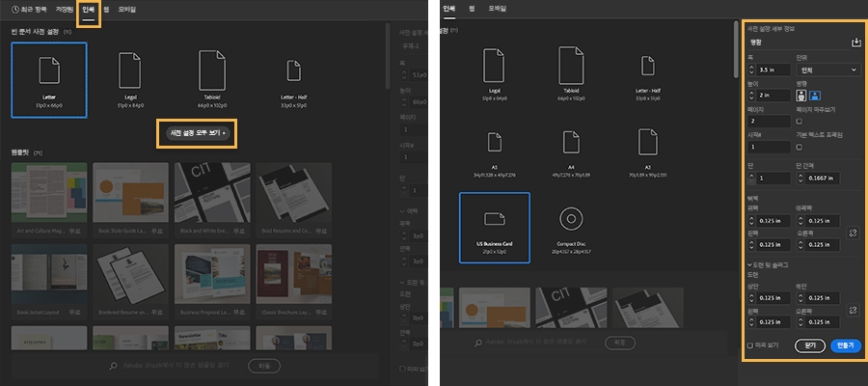Click the preset name field showing 명함
Viewport: 868px width, 386px height.
[x=798, y=42]
